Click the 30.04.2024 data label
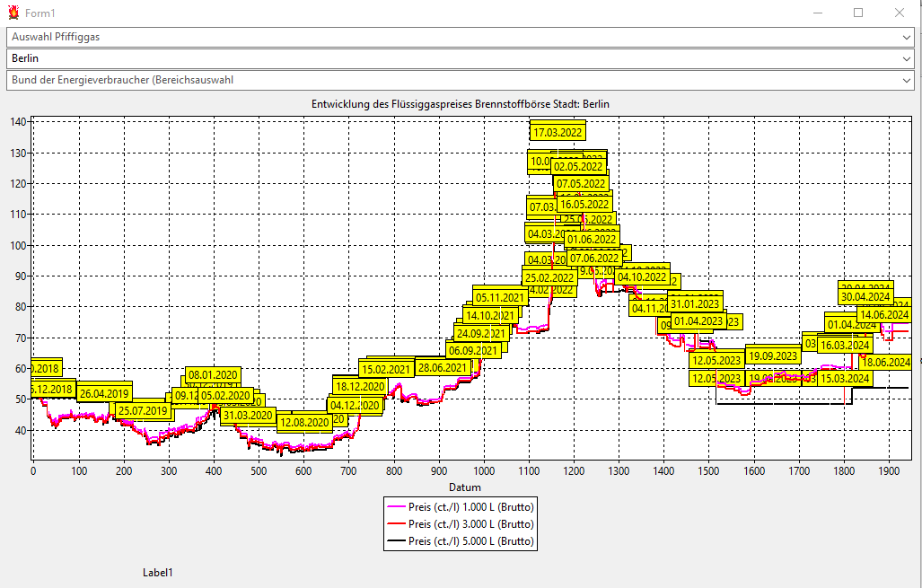Viewport: 922px width, 588px height. pos(865,297)
